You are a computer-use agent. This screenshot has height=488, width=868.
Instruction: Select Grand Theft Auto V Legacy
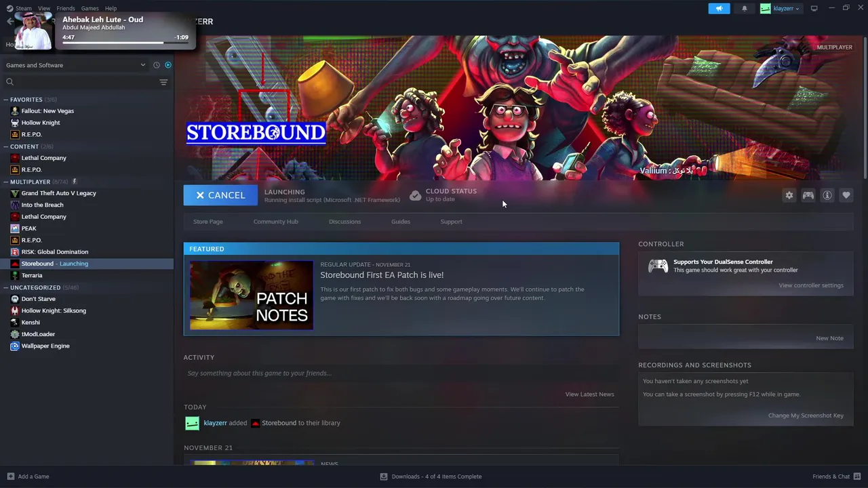coord(58,193)
